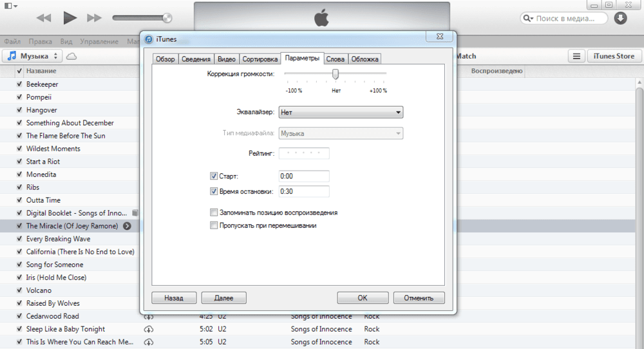Click the iTunes logo icon in dialog title
This screenshot has height=349, width=644.
[149, 39]
